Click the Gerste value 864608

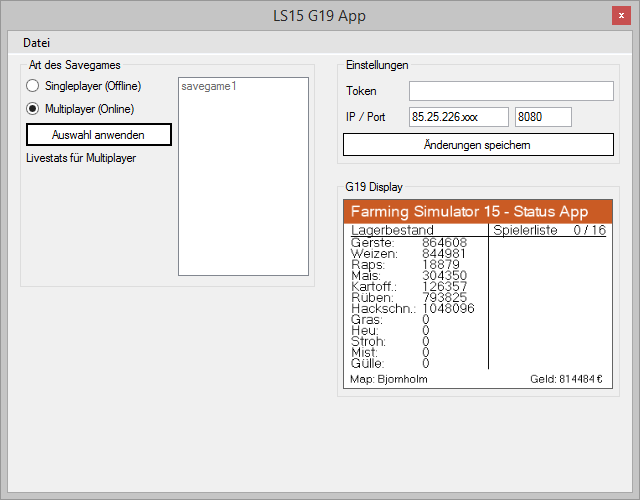pyautogui.click(x=444, y=242)
